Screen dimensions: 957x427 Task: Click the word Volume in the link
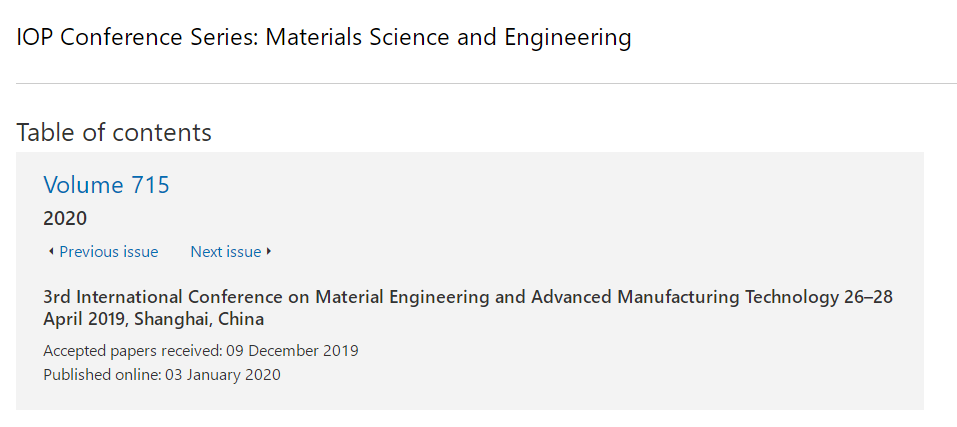pos(83,185)
